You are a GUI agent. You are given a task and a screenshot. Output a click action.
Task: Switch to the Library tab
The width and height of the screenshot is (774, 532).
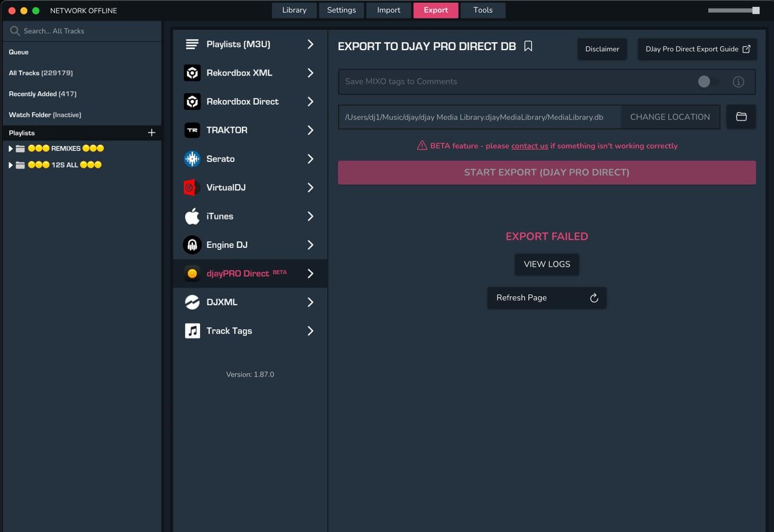[x=294, y=10]
